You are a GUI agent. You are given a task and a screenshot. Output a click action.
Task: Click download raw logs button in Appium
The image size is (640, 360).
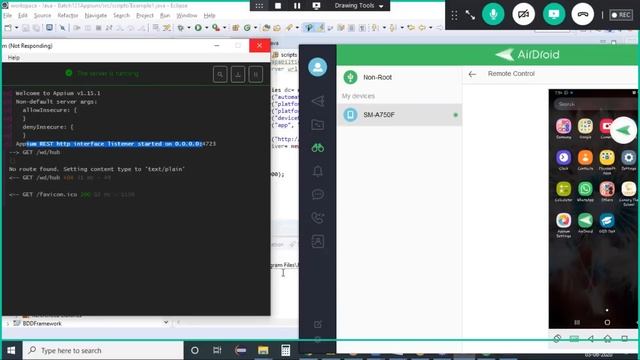(238, 74)
